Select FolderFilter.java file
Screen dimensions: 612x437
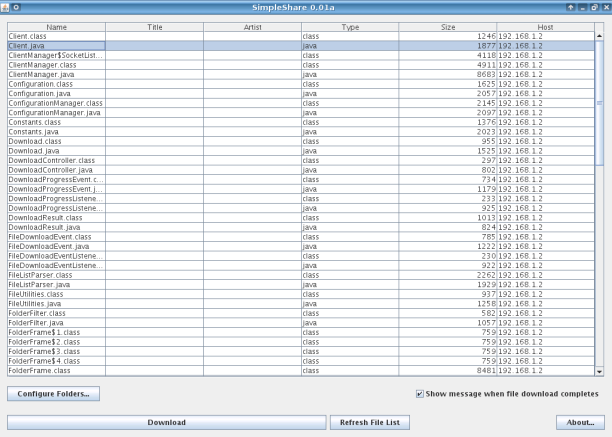[x=36, y=323]
